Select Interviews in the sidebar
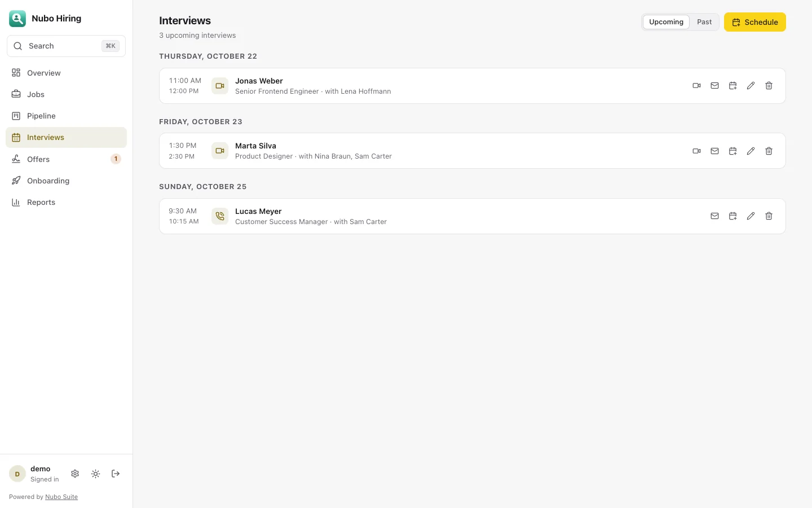 (66, 137)
